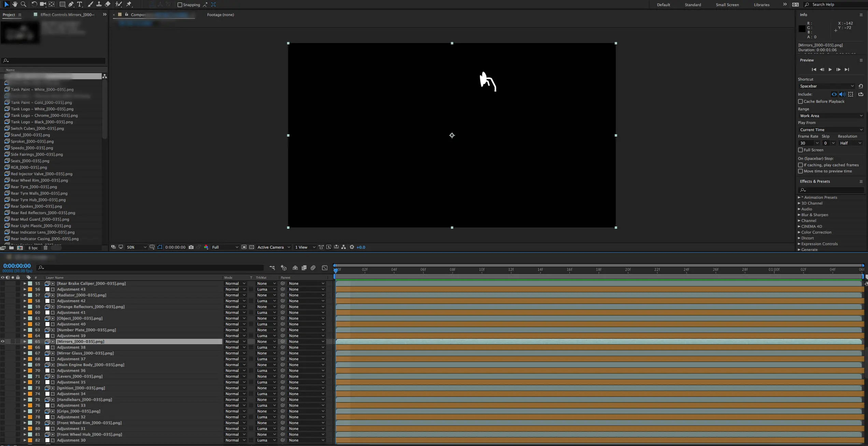This screenshot has height=446, width=868.
Task: Enable Cache Before Playback
Action: click(x=800, y=101)
